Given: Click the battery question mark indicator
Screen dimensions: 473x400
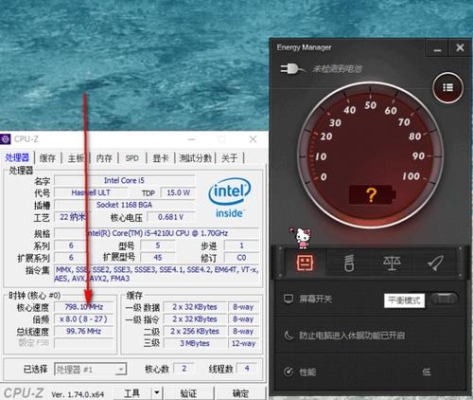Looking at the screenshot, I should 372,195.
